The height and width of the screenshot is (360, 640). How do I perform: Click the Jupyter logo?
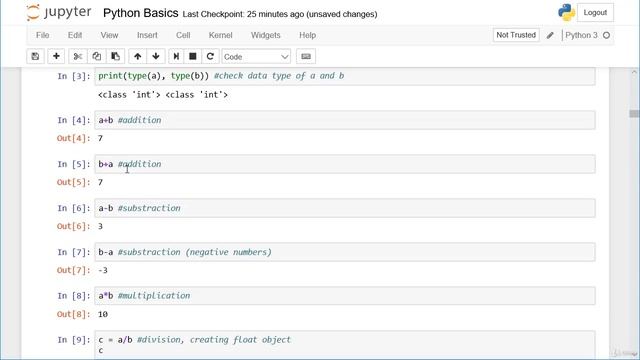tap(59, 12)
